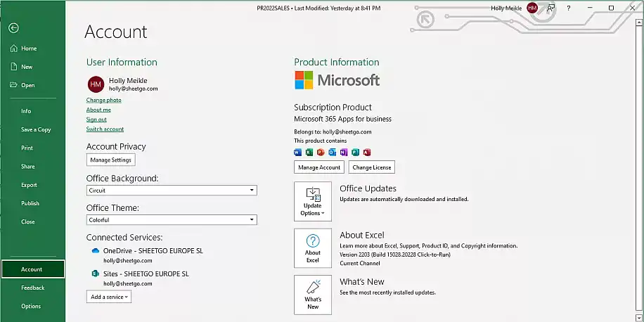The image size is (644, 322).
Task: Click the Access app icon
Action: pyautogui.click(x=367, y=153)
